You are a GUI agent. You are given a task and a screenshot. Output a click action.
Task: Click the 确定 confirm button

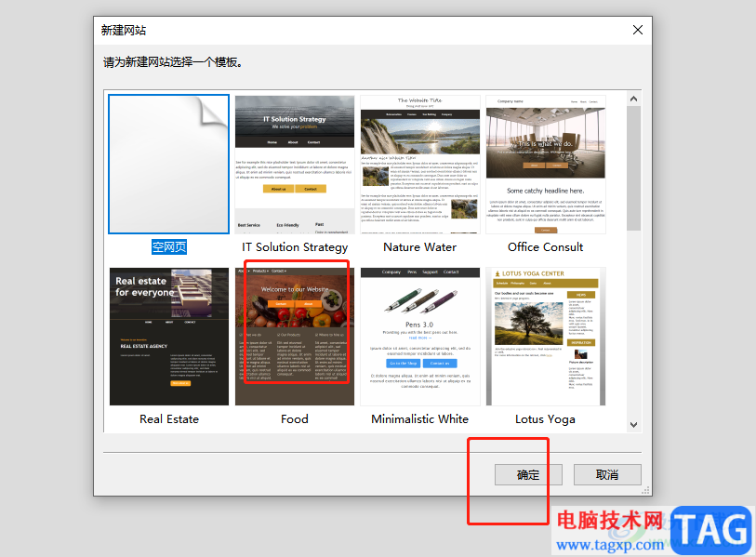pos(528,474)
